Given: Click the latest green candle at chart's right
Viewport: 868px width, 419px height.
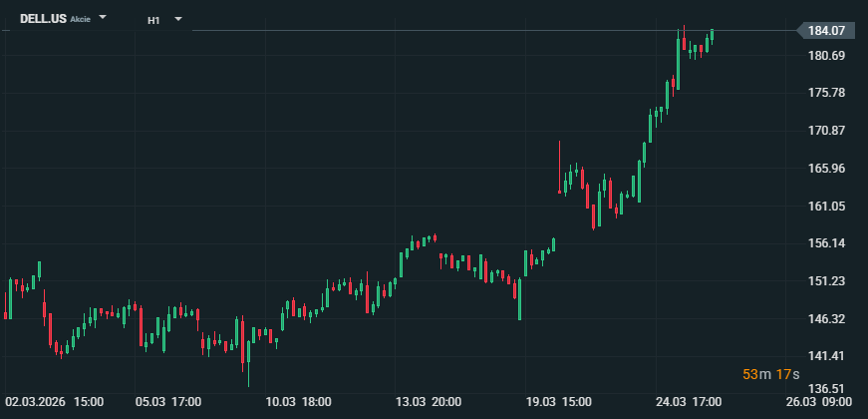Looking at the screenshot, I should click(x=713, y=36).
